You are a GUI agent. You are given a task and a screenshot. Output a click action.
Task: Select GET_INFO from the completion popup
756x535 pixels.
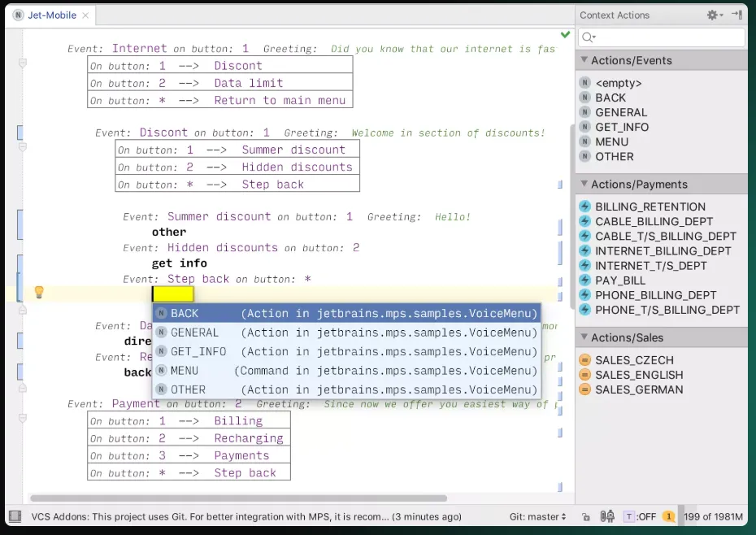click(x=198, y=351)
